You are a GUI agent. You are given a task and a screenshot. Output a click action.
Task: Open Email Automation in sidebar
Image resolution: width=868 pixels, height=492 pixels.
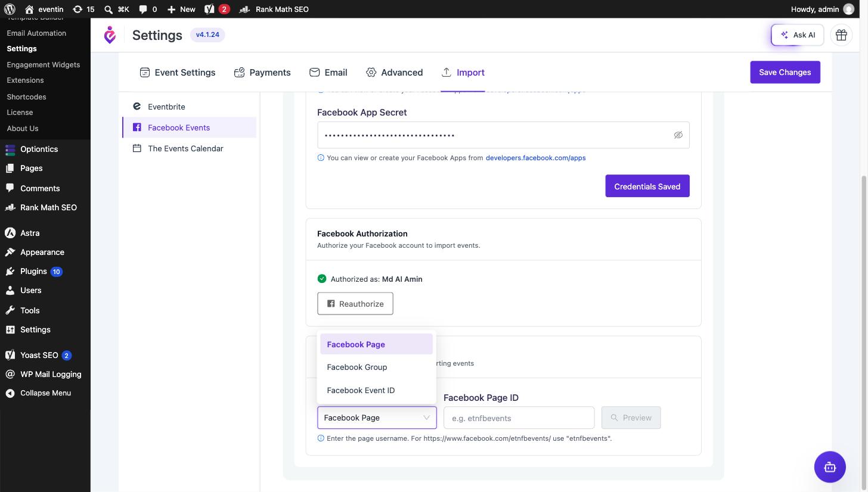click(36, 33)
